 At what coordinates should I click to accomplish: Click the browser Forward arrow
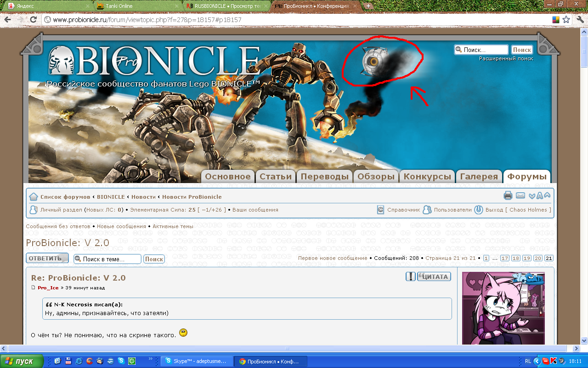20,20
